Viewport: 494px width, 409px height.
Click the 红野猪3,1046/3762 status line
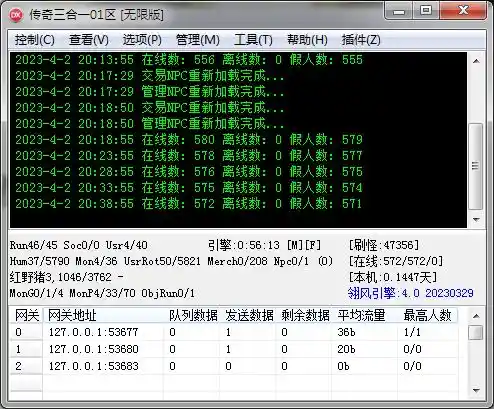(x=67, y=277)
